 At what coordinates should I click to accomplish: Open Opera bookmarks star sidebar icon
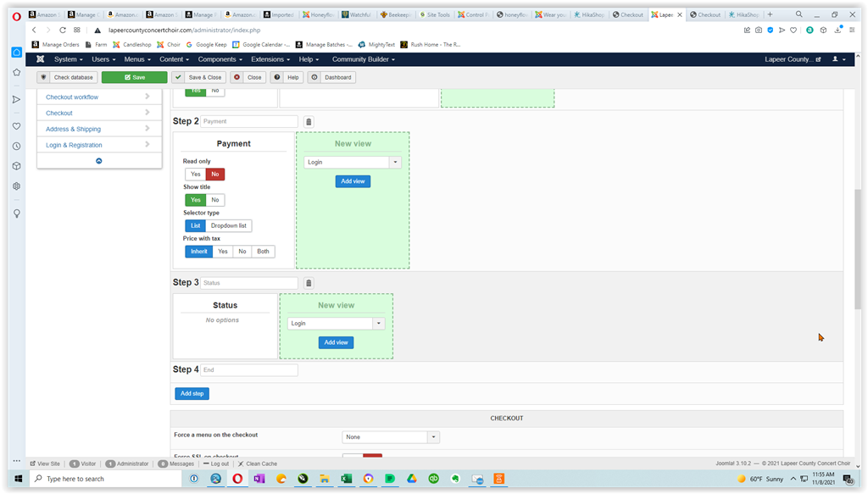17,72
